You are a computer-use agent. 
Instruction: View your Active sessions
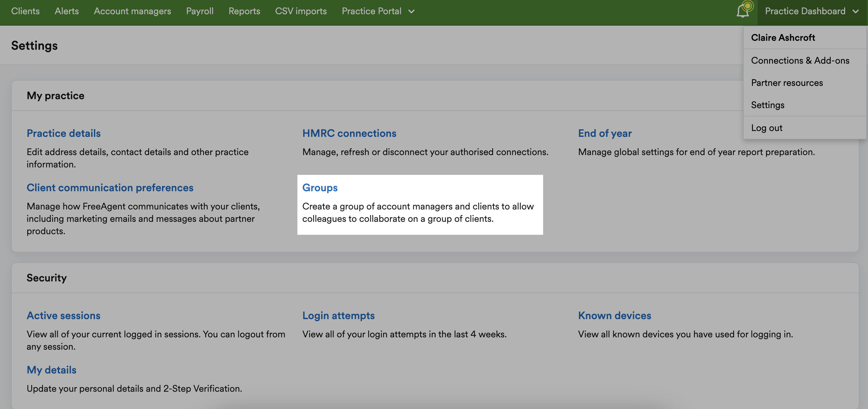(63, 315)
